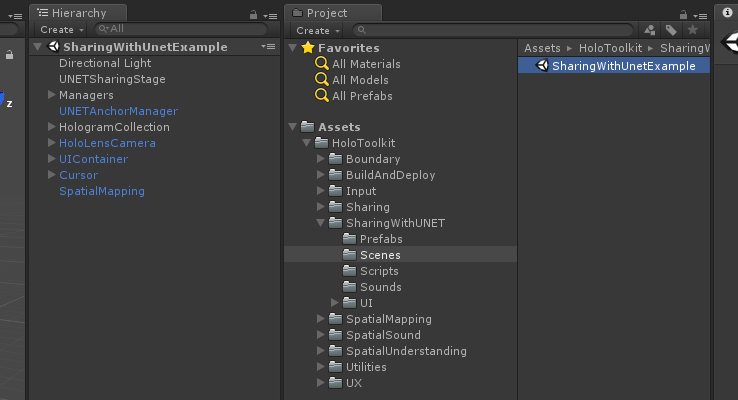Collapse the SharingWithUNET folder
This screenshot has height=400, width=738.
(x=321, y=223)
